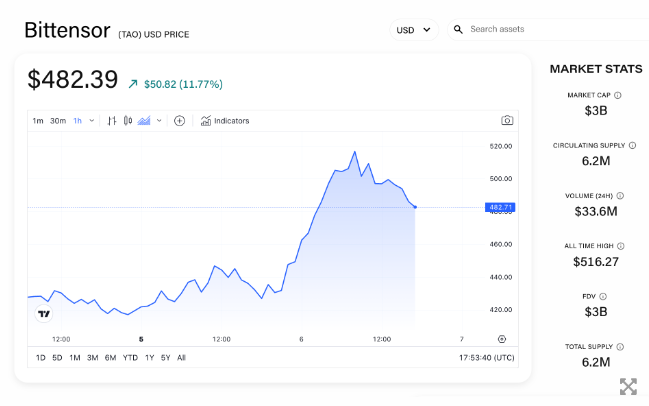Click the last data point on chart
Screen dimensions: 649x406
point(415,207)
